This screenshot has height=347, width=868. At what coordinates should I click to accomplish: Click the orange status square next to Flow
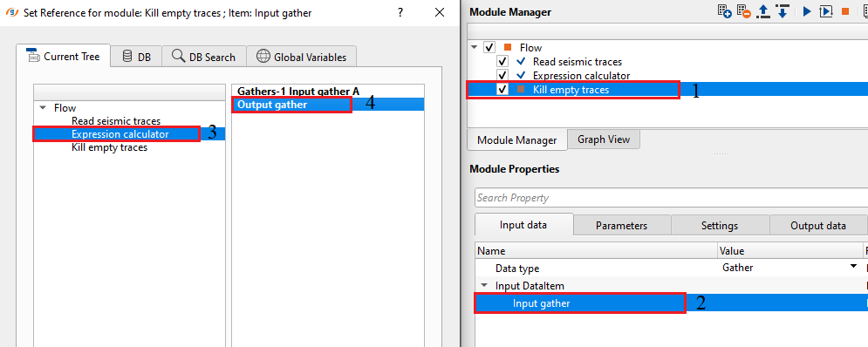[508, 48]
